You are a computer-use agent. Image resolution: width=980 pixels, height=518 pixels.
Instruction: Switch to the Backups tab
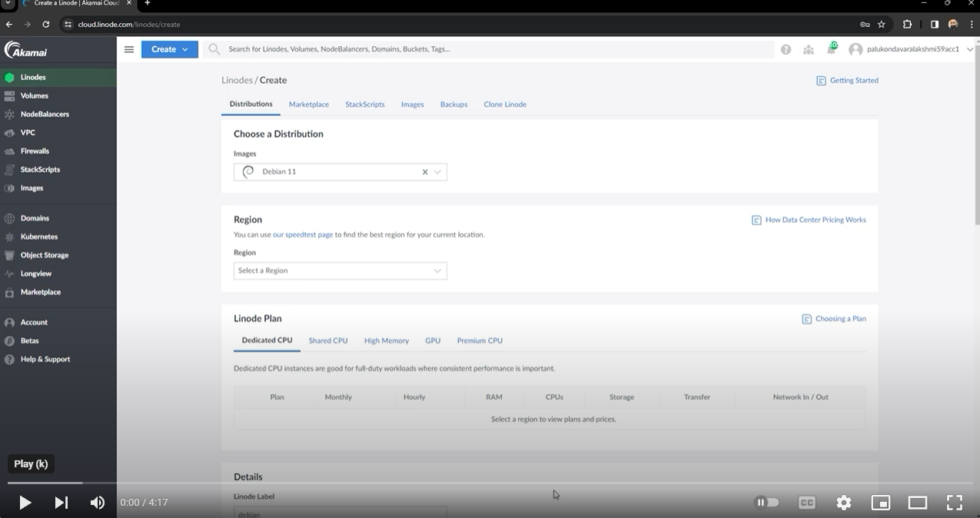pos(454,105)
